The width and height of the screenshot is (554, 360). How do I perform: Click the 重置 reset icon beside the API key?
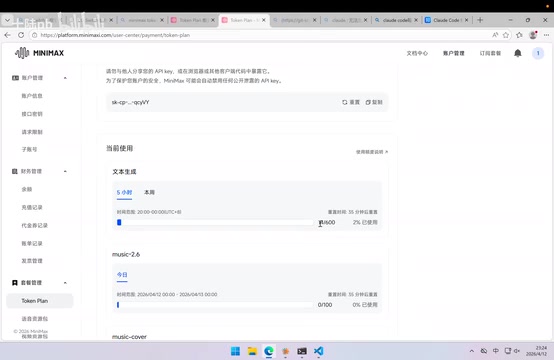(x=345, y=102)
